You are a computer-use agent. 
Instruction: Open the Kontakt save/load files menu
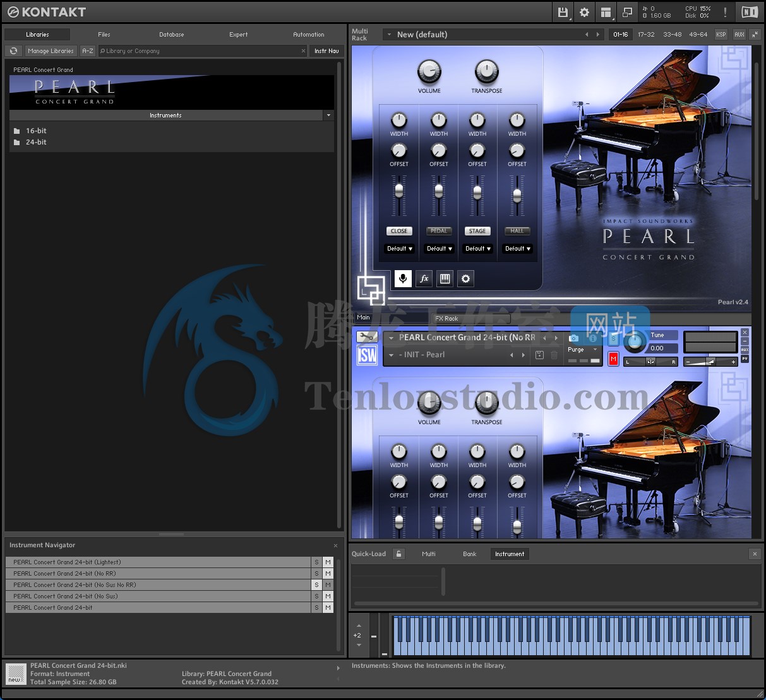click(x=563, y=12)
